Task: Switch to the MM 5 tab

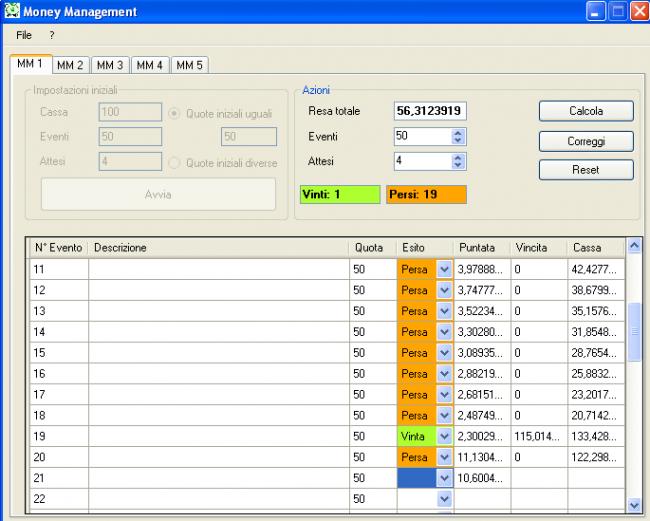Action: pyautogui.click(x=189, y=65)
